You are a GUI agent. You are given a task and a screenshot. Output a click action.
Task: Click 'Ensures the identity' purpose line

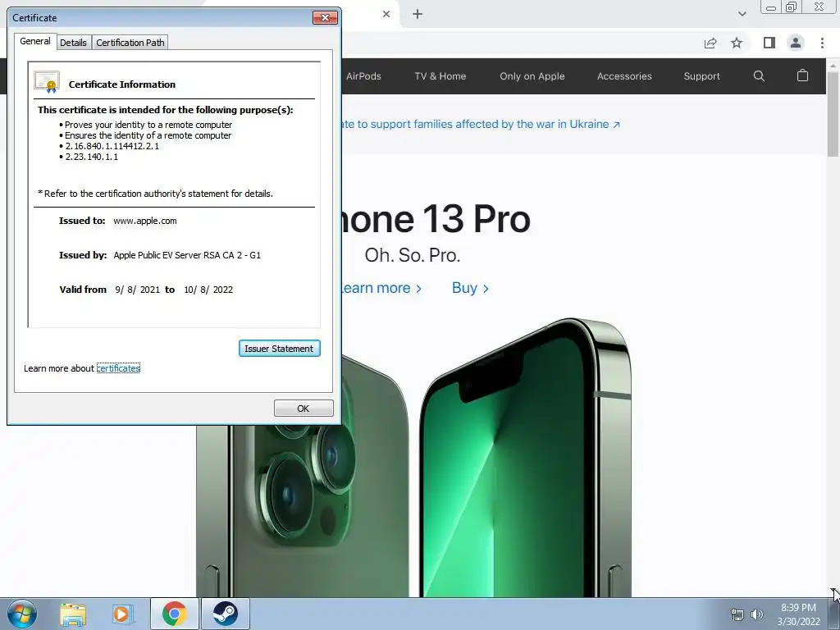pyautogui.click(x=148, y=135)
